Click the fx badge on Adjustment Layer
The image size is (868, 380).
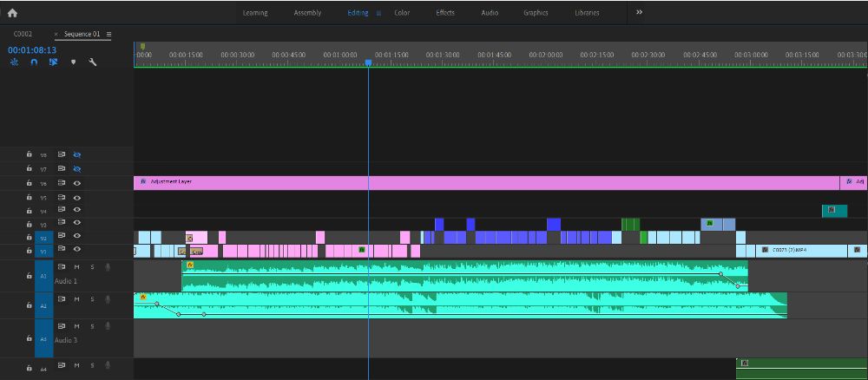click(143, 180)
